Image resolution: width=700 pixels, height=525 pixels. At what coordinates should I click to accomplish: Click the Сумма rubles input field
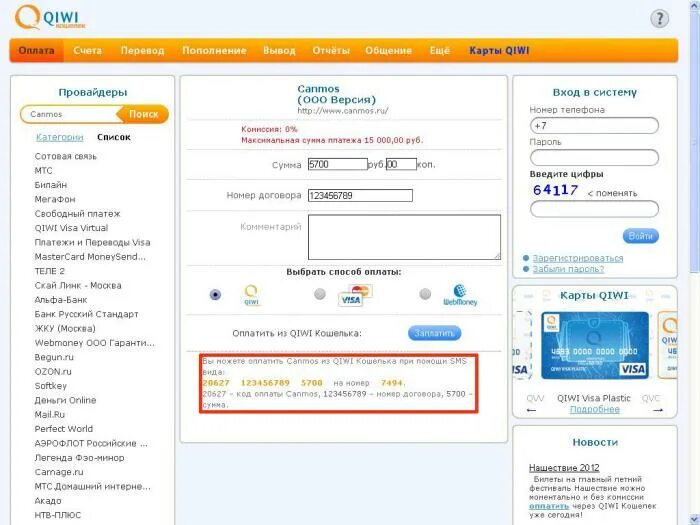338,164
